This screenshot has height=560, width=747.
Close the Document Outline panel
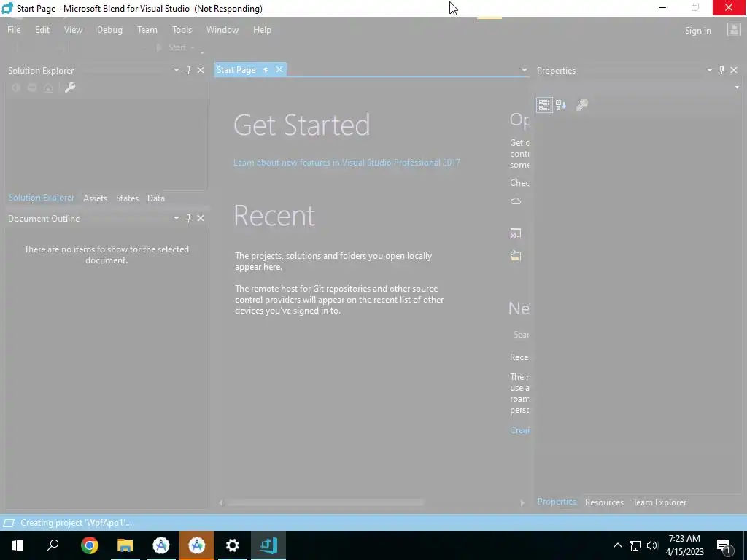[x=201, y=217]
